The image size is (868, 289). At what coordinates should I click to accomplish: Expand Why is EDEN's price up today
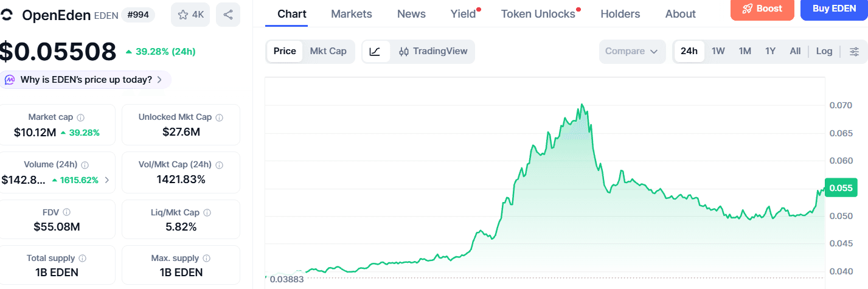86,80
